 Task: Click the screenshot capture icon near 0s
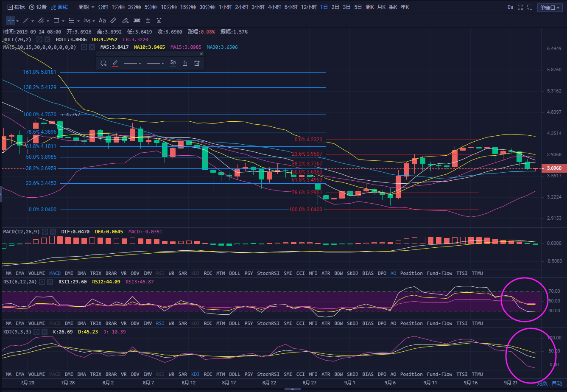click(530, 7)
